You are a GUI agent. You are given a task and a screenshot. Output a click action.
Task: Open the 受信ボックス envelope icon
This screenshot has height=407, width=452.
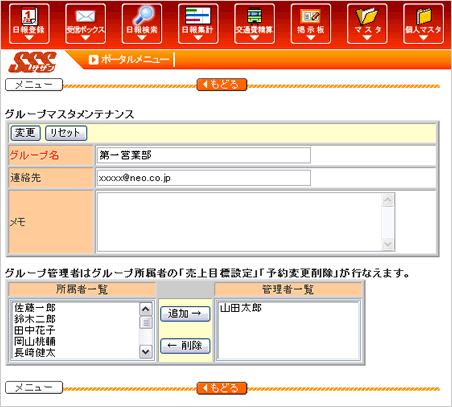pyautogui.click(x=85, y=23)
